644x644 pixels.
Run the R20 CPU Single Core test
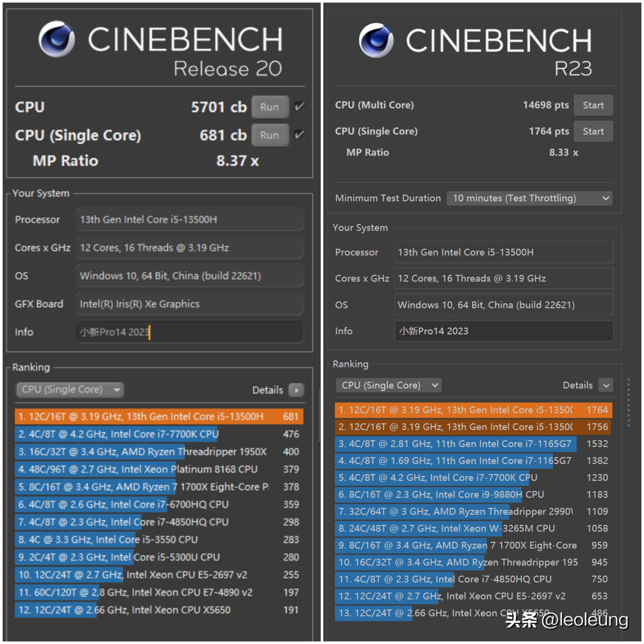270,135
